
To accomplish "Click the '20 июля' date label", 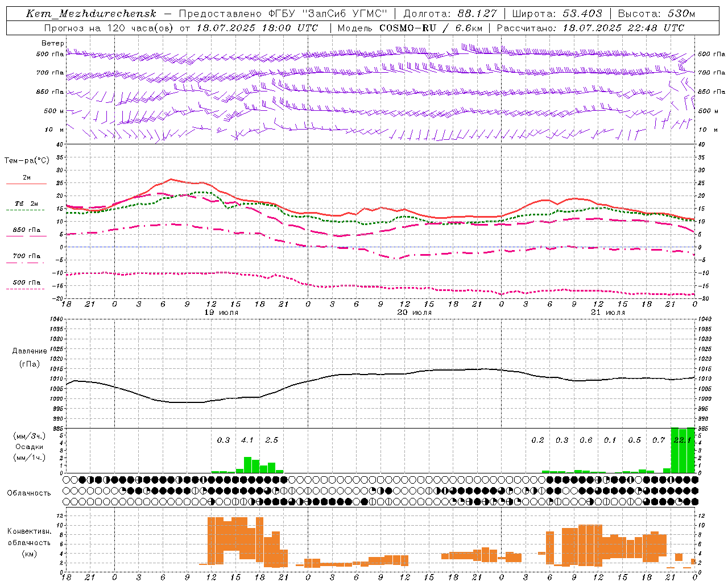I will (415, 313).
